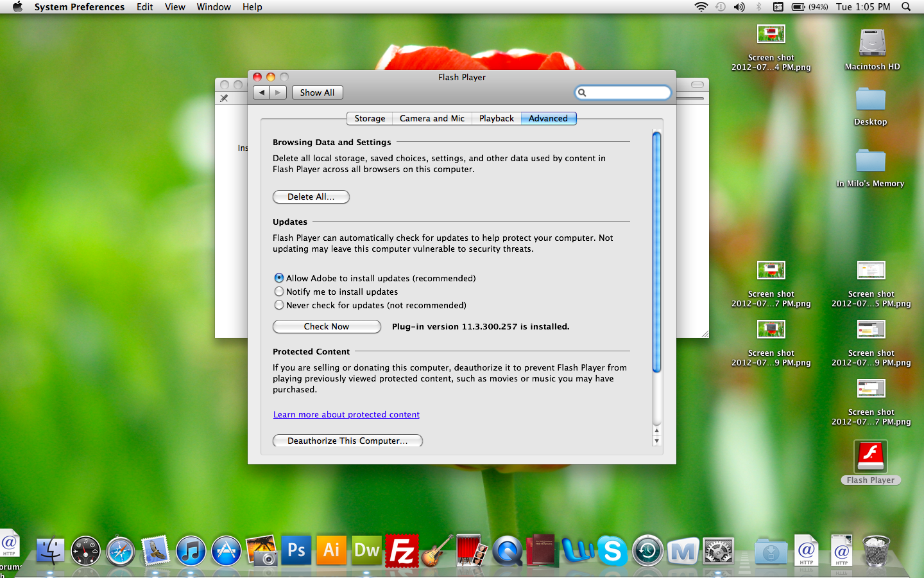Launch iTunes from the Dock
Image resolution: width=924 pixels, height=578 pixels.
pyautogui.click(x=191, y=551)
